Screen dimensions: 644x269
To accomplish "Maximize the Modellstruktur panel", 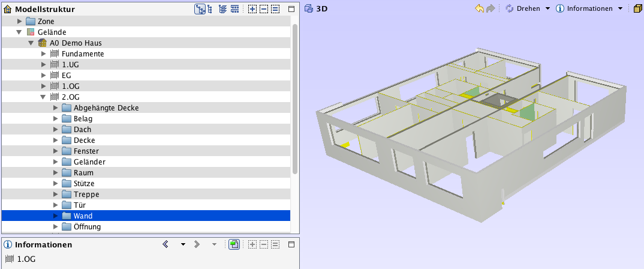I will click(291, 9).
